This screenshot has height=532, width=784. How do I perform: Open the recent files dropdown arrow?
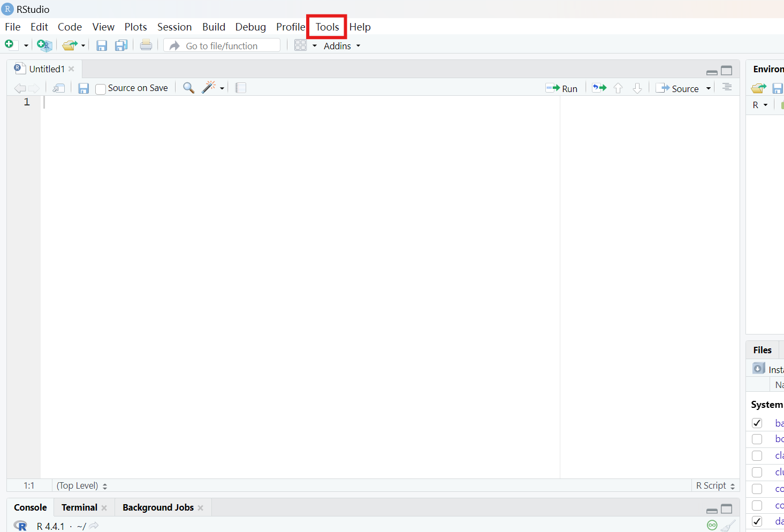pos(83,46)
